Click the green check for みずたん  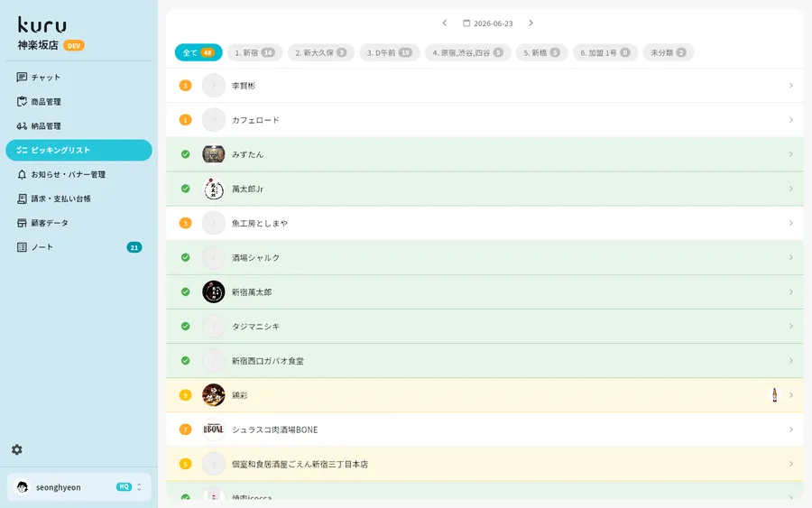[185, 154]
